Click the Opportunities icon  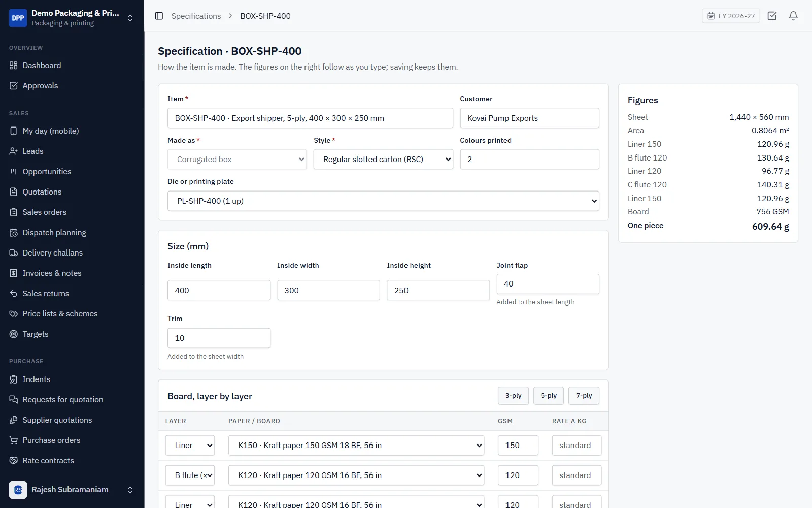point(14,172)
